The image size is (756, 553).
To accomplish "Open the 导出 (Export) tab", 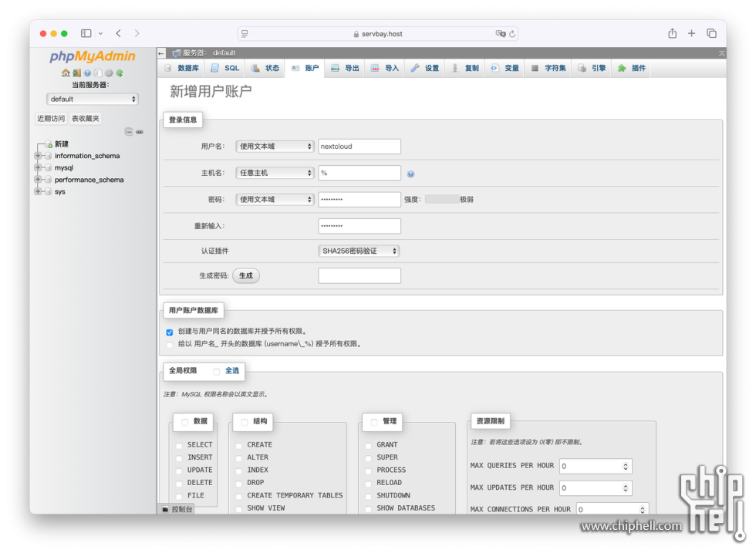I will [x=346, y=68].
